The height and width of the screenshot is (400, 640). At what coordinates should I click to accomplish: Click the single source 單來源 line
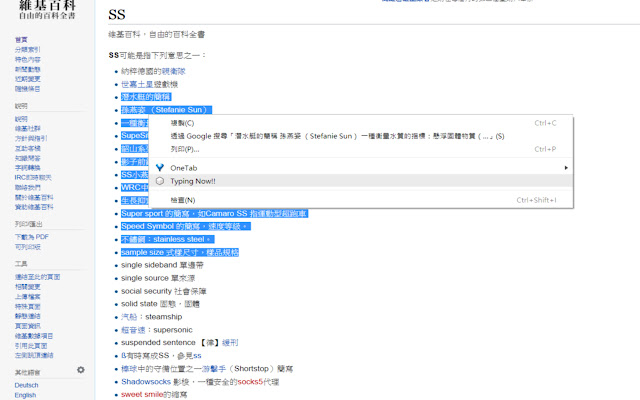(158, 278)
